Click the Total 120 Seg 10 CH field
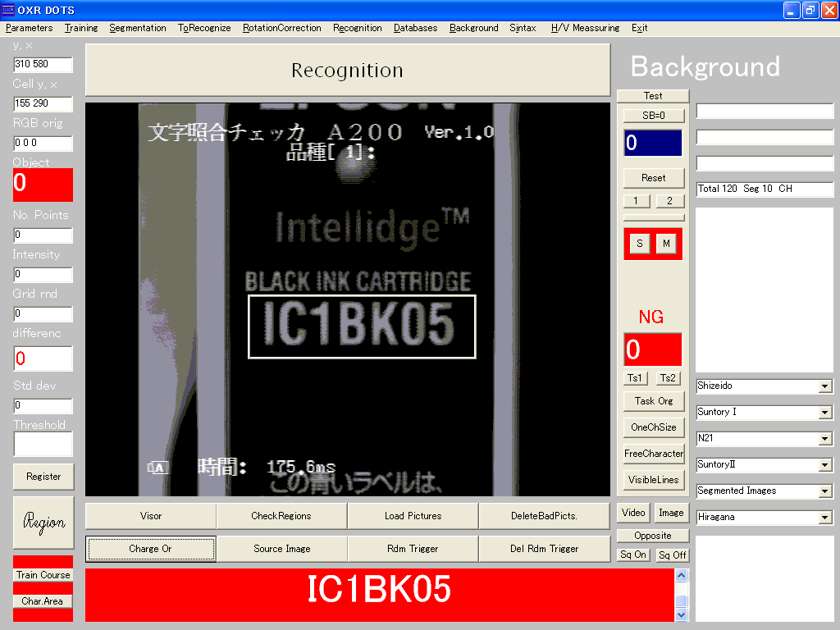 (x=765, y=189)
